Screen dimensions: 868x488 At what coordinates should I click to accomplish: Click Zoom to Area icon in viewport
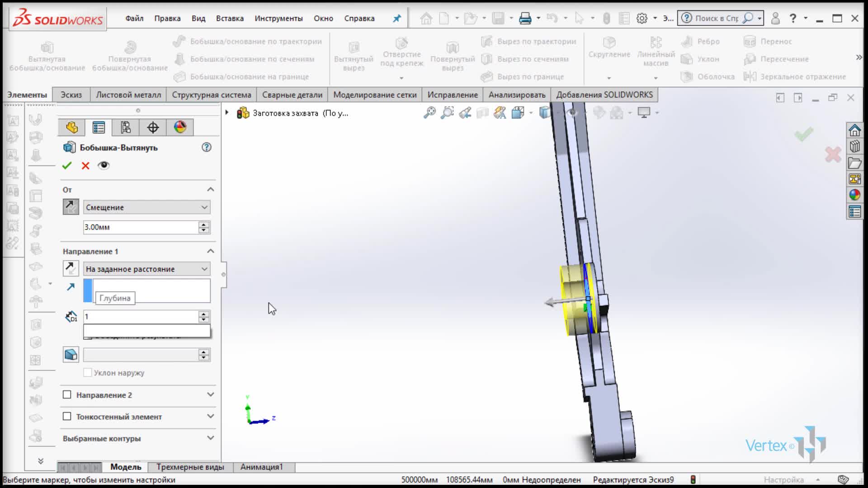point(447,113)
